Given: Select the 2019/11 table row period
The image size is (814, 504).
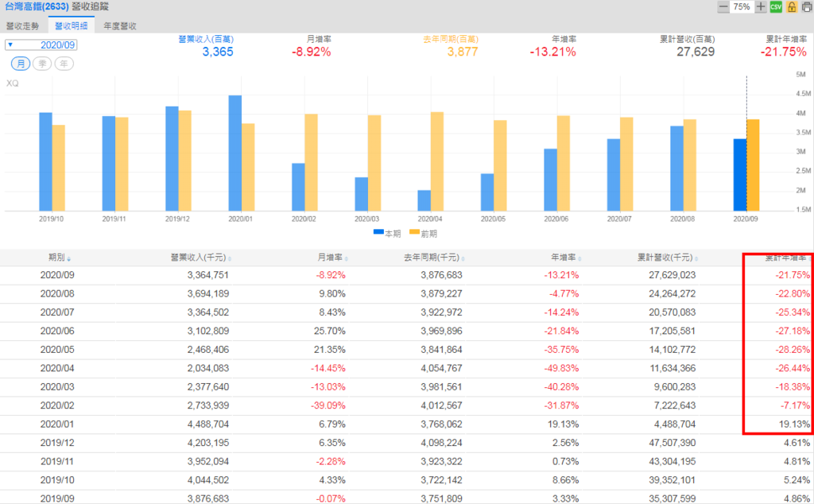Looking at the screenshot, I should 57,461.
